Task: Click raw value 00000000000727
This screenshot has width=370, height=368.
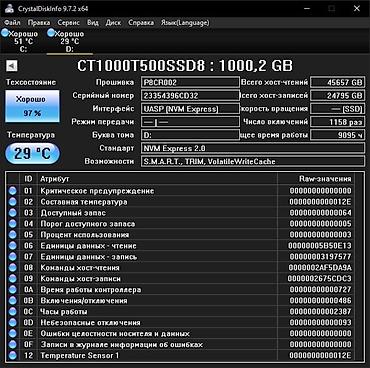Action: click(x=320, y=290)
